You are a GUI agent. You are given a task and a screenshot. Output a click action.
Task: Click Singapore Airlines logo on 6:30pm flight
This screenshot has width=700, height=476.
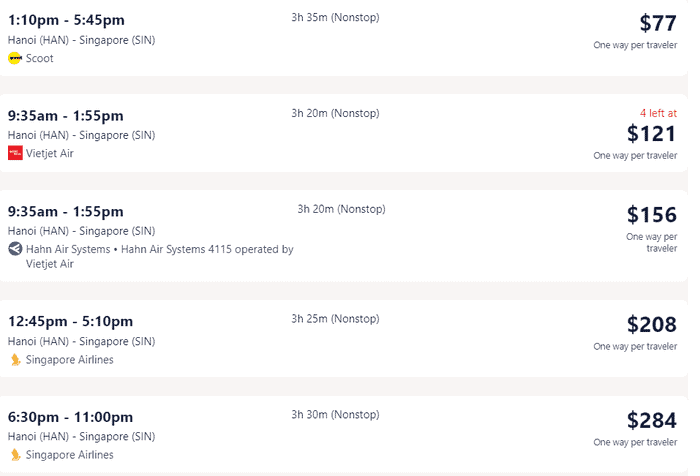[x=16, y=455]
